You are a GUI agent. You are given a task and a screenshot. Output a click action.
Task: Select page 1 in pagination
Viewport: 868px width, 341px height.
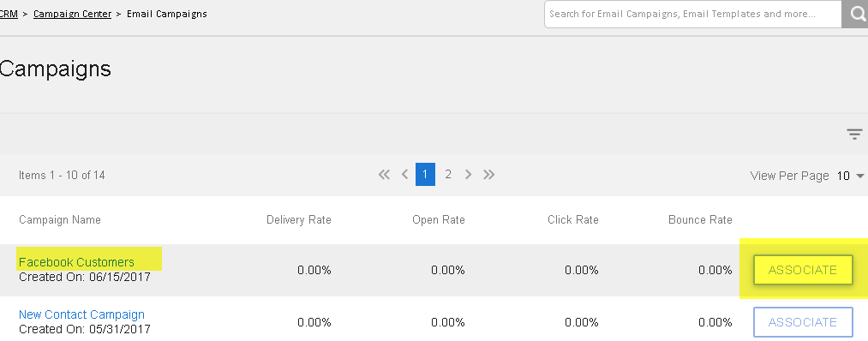click(x=425, y=175)
